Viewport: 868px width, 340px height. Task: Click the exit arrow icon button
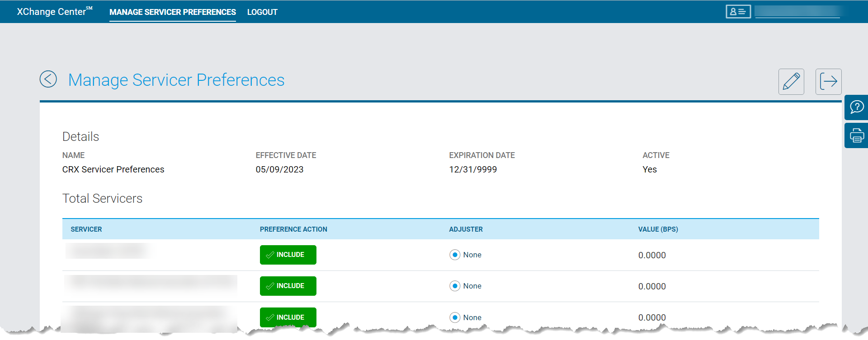pos(828,82)
